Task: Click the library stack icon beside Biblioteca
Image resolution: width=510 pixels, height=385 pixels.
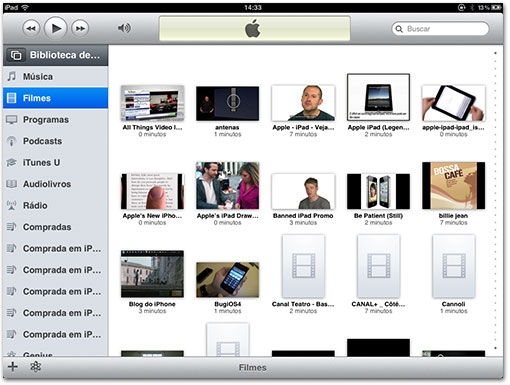Action: pos(16,55)
